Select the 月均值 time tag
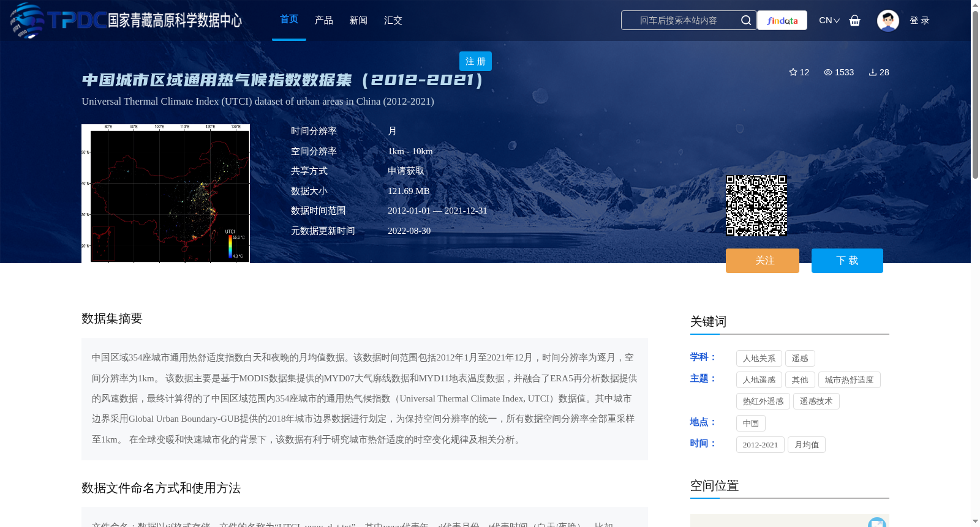This screenshot has width=980, height=527. coord(806,444)
